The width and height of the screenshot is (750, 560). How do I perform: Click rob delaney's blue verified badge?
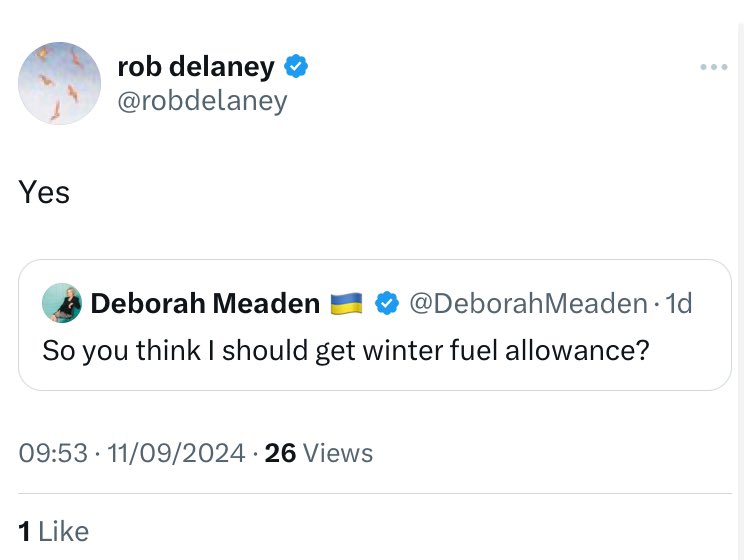(x=296, y=67)
